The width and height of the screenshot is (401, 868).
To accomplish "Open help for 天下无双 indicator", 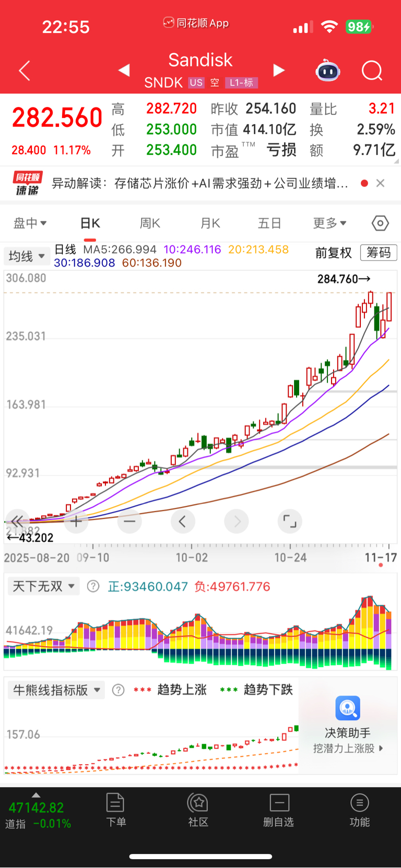I will tap(93, 586).
